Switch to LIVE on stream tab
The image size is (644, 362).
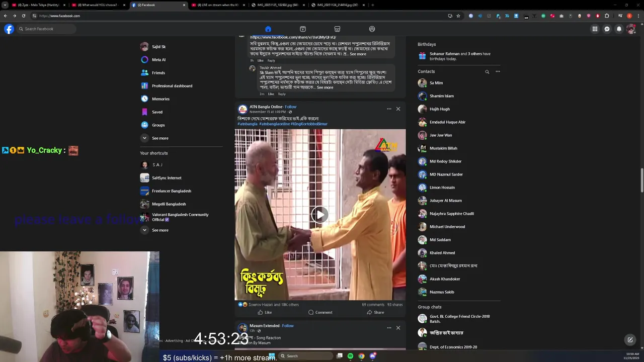pos(218,5)
